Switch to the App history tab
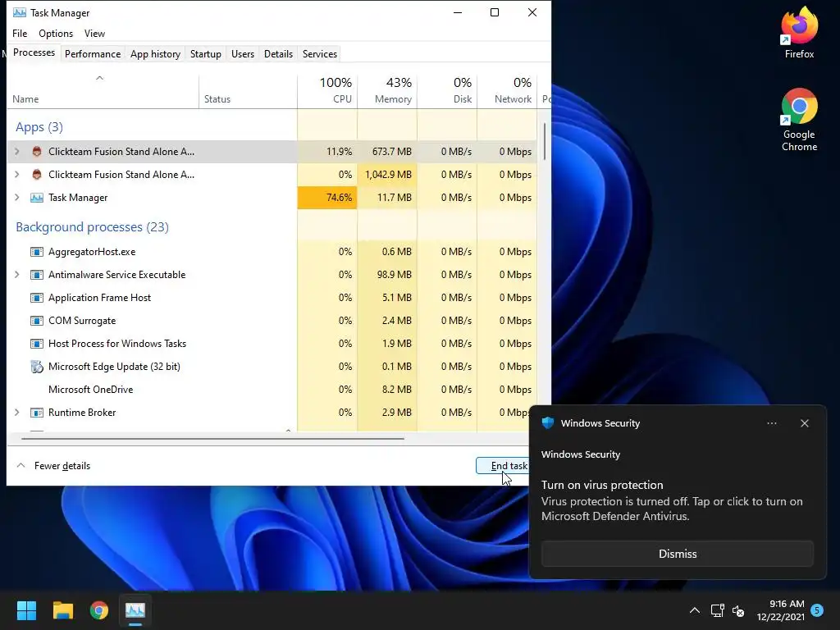The width and height of the screenshot is (840, 630). pos(155,53)
